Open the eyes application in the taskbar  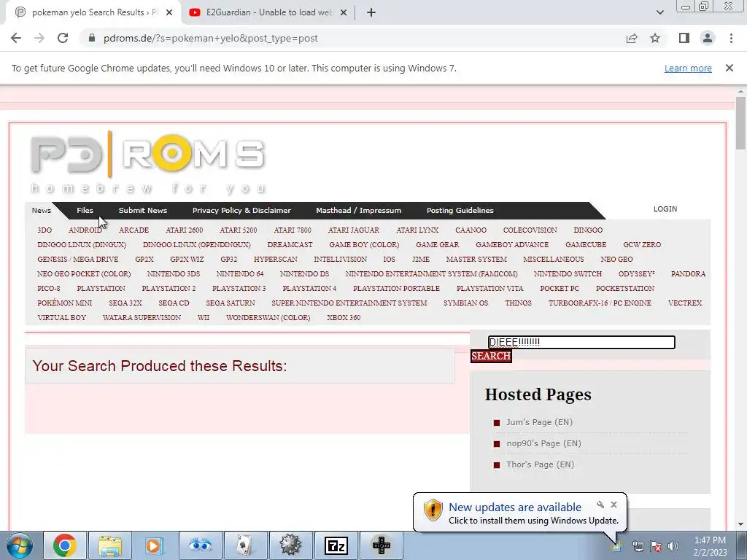(x=201, y=545)
